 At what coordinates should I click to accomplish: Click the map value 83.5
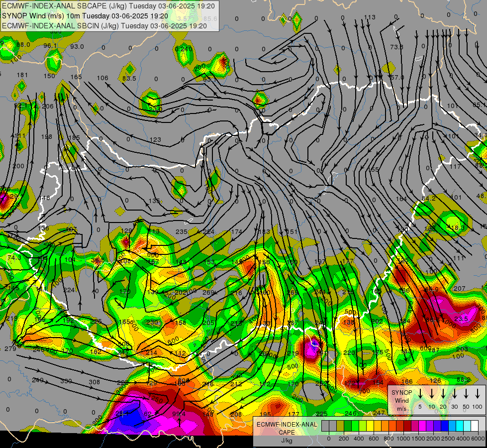coord(129,78)
